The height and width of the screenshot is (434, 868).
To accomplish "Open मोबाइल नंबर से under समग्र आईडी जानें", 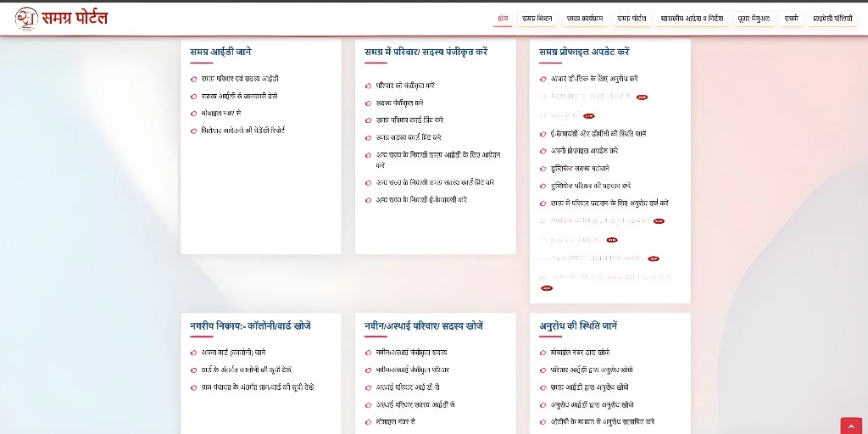I will pos(221,114).
